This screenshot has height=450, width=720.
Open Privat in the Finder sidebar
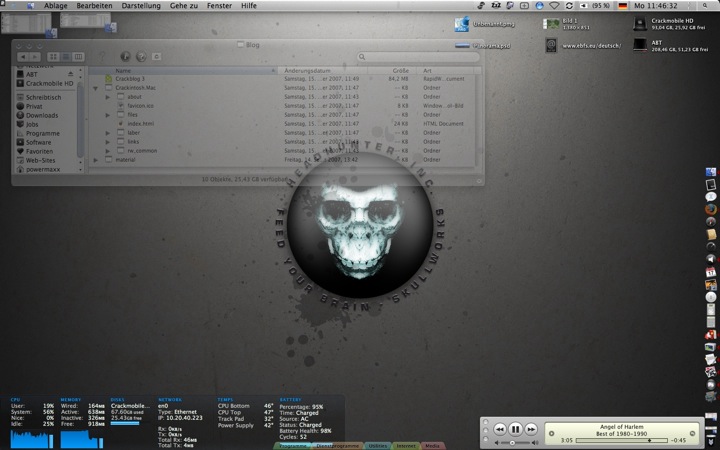pos(29,106)
